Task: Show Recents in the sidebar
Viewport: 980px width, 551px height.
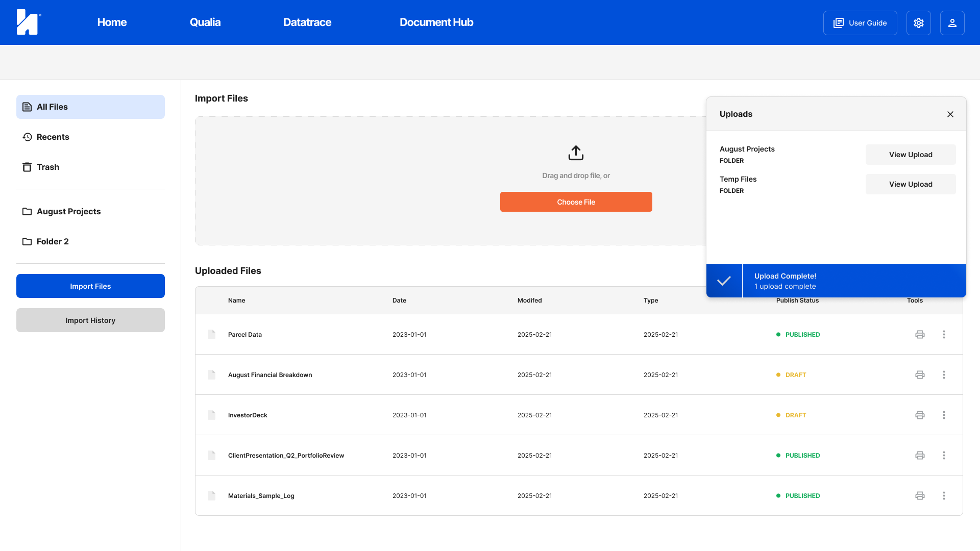Action: (90, 137)
